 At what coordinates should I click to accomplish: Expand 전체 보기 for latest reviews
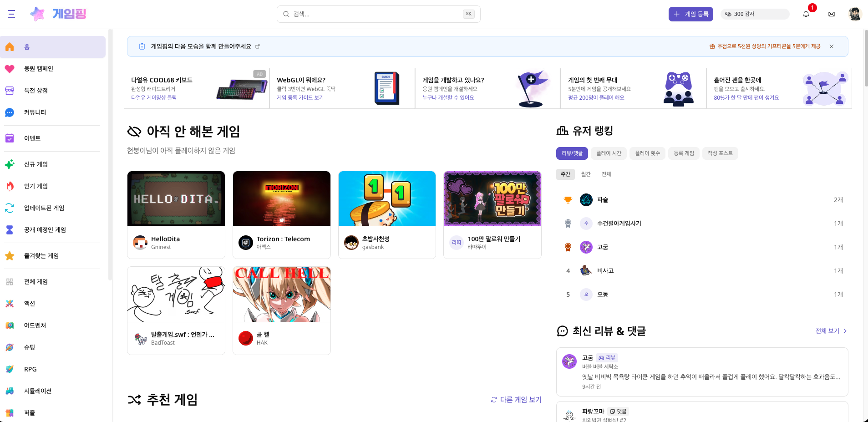pos(831,331)
